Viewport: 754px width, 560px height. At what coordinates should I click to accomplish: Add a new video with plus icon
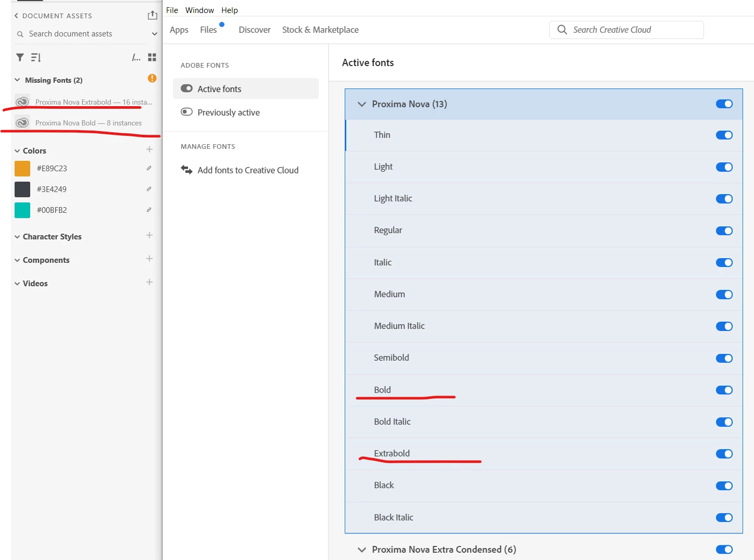tap(149, 282)
